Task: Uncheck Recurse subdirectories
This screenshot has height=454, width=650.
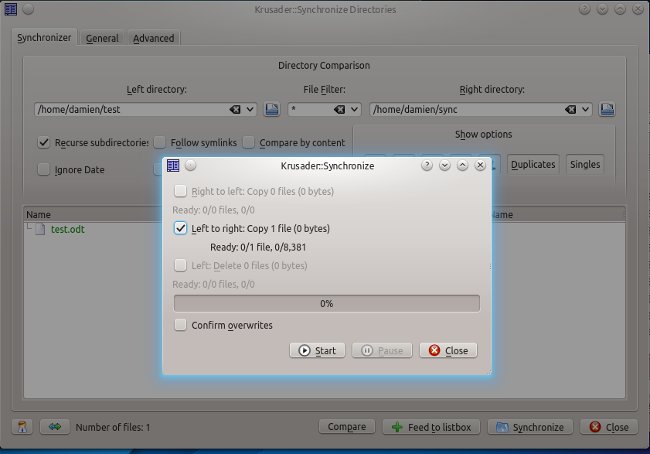Action: coord(44,143)
